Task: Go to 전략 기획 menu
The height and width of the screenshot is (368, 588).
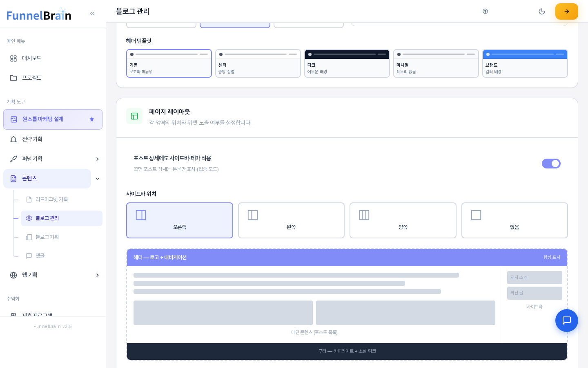Action: pos(53,139)
